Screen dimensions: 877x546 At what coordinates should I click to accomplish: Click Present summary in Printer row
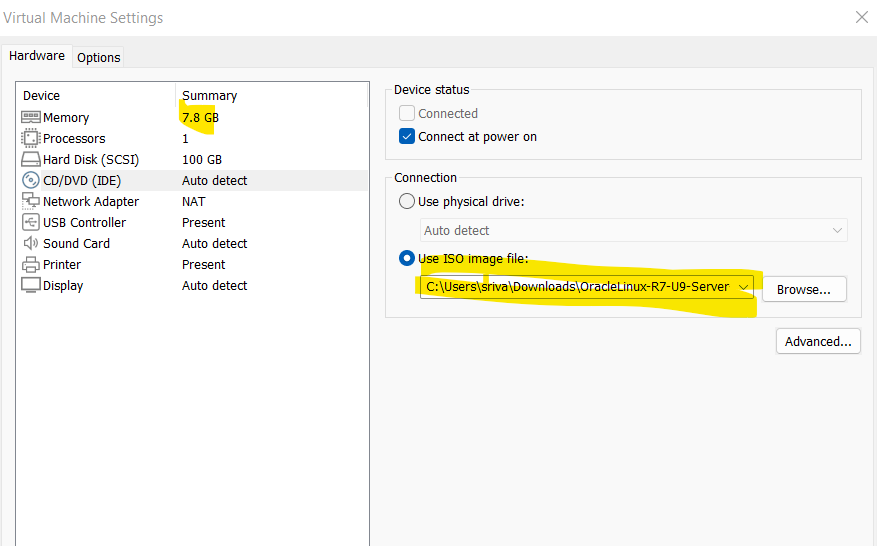click(x=203, y=264)
